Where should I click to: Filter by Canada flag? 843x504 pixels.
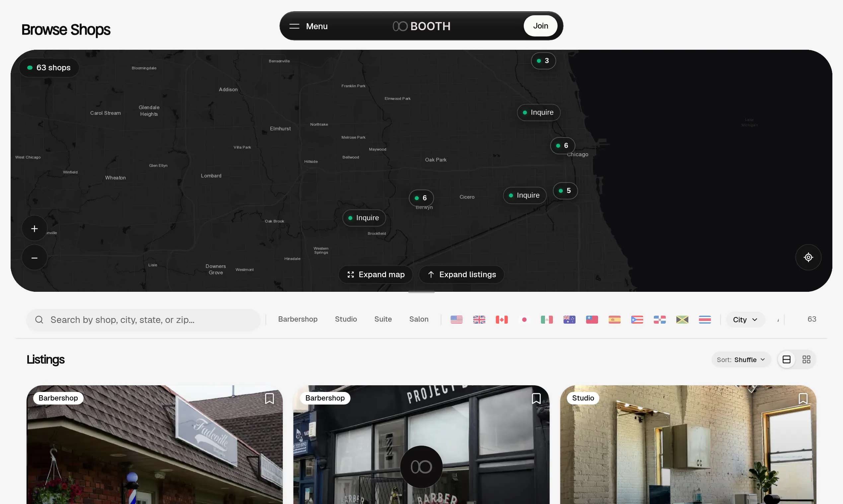tap(502, 320)
